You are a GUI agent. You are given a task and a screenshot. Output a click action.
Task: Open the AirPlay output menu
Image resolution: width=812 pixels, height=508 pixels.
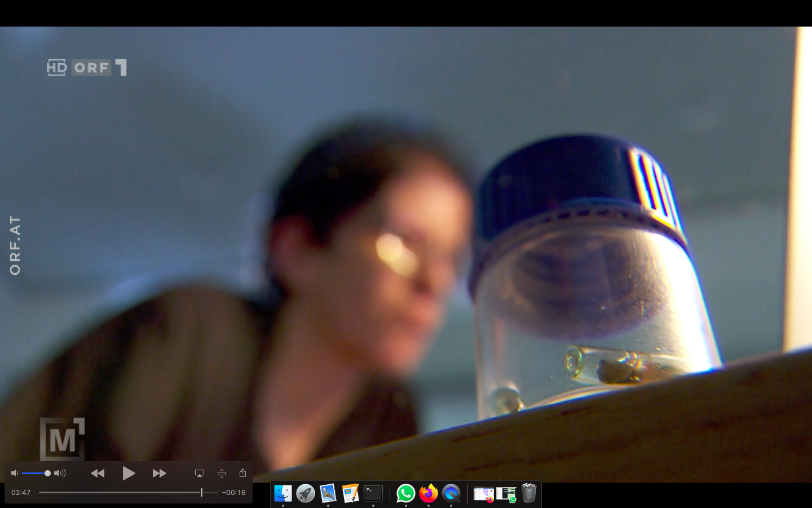click(200, 473)
